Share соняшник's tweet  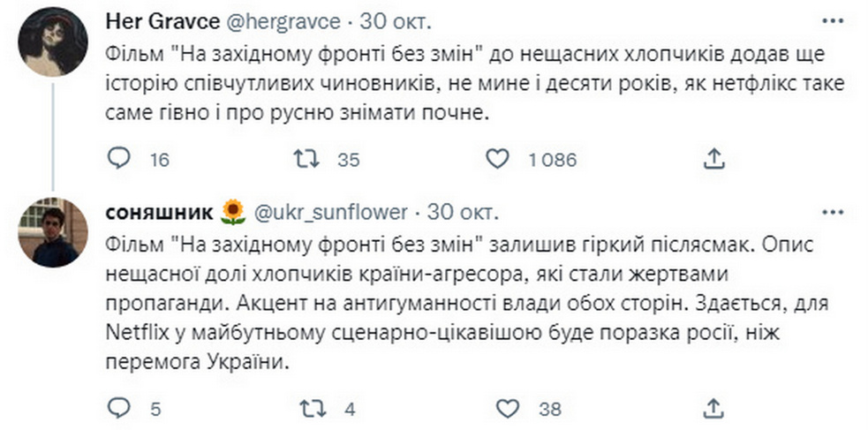714,409
